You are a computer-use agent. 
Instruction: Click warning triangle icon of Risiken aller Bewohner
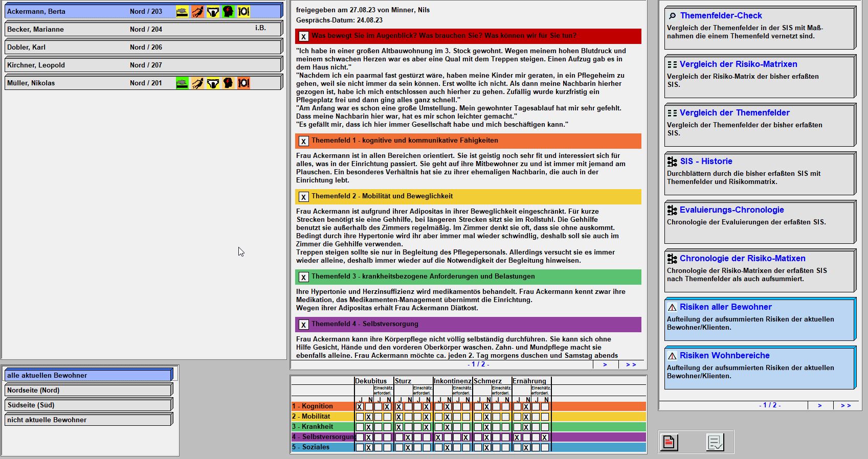(672, 307)
